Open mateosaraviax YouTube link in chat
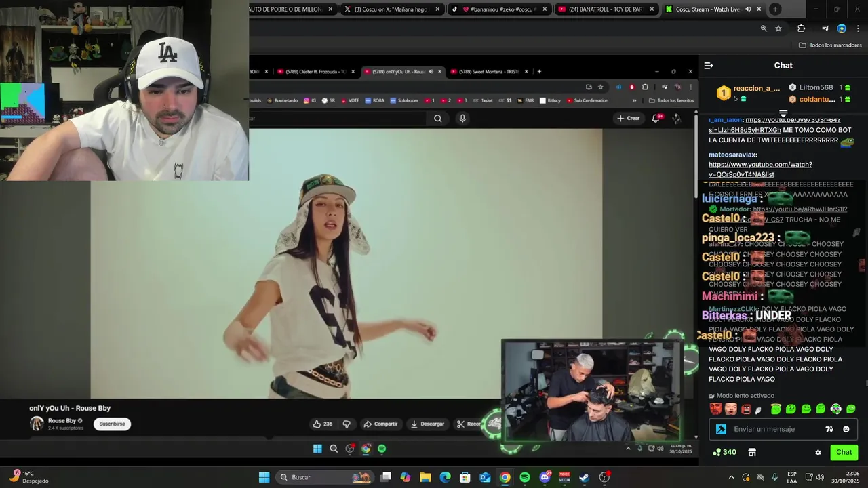Screen dimensions: 868x488 click(760, 169)
